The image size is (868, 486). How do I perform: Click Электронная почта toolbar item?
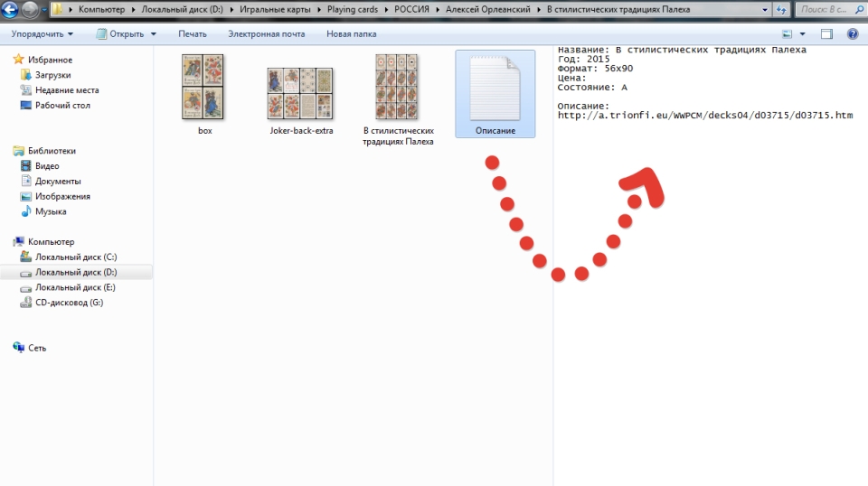[266, 34]
